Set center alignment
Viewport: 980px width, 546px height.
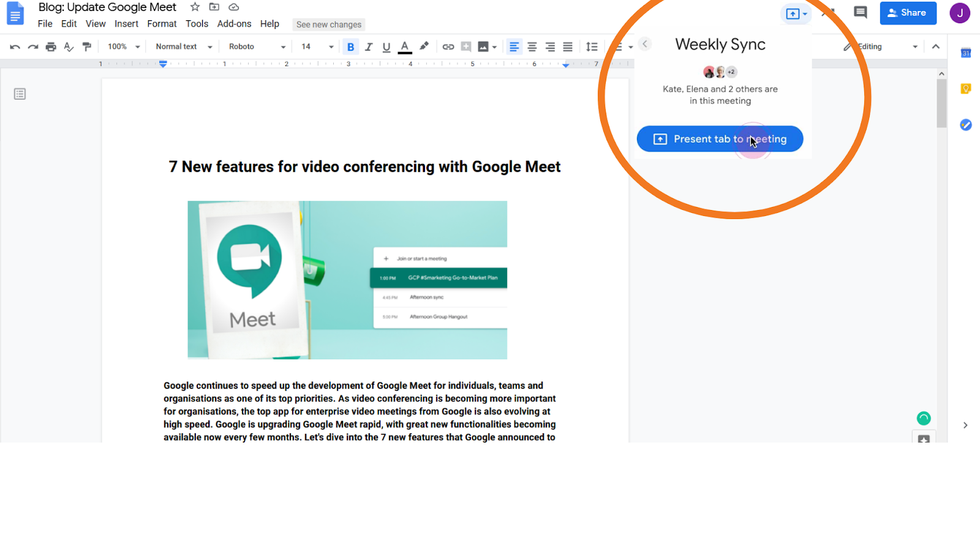pos(532,47)
